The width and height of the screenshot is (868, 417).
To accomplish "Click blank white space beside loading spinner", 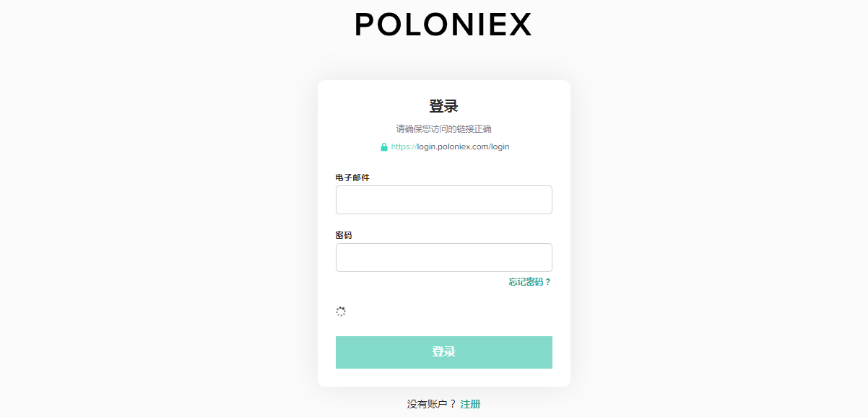I will coord(448,312).
